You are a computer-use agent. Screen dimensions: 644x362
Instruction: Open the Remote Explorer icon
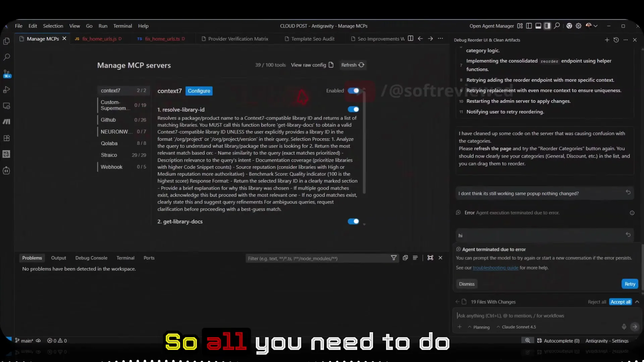(7, 106)
